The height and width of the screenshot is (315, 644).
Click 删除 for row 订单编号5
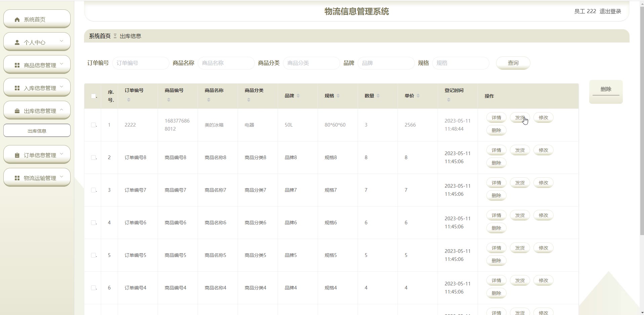pos(496,261)
